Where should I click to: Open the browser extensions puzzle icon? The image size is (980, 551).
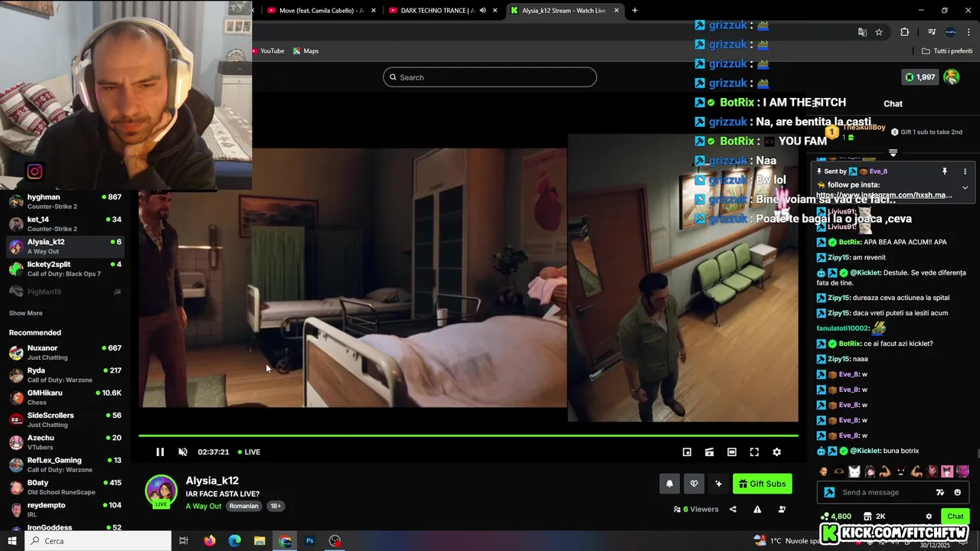click(905, 32)
